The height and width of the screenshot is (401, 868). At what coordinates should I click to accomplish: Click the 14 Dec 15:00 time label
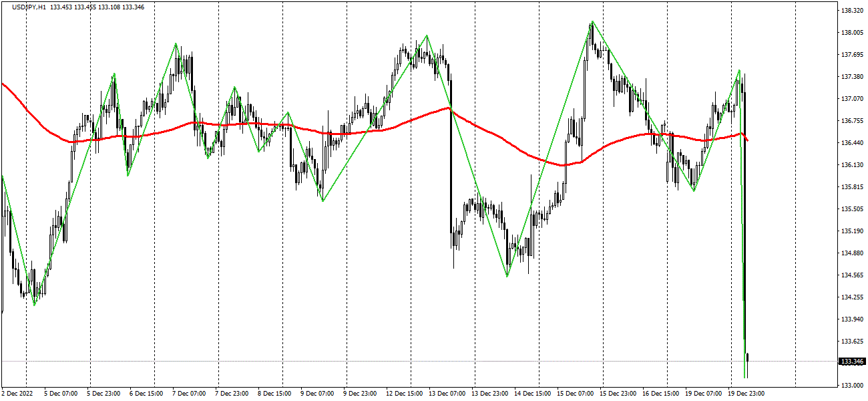[533, 394]
